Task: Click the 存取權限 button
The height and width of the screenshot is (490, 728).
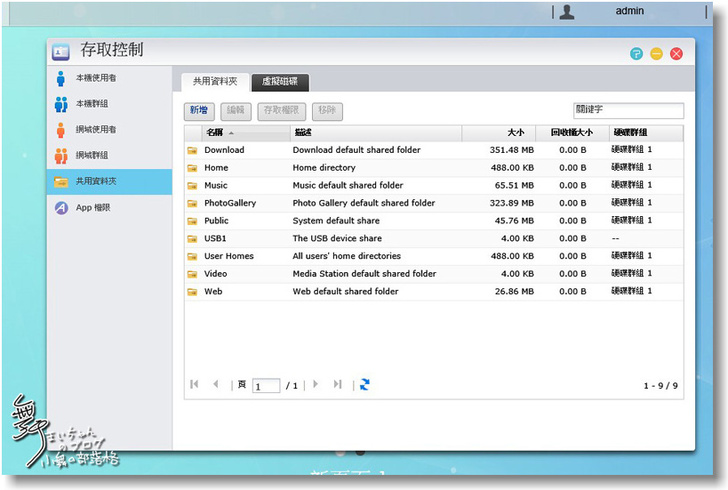Action: pyautogui.click(x=282, y=111)
